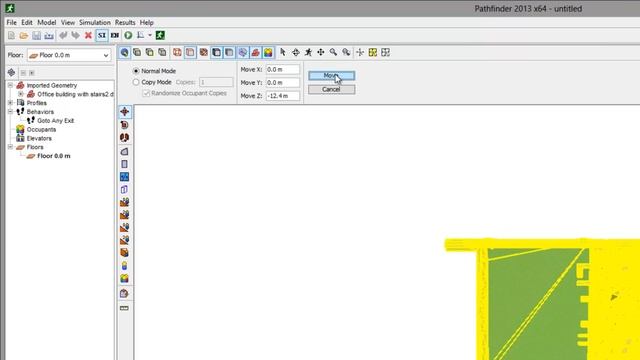Click the Save floppy disk icon
This screenshot has width=640, height=360.
tap(36, 36)
